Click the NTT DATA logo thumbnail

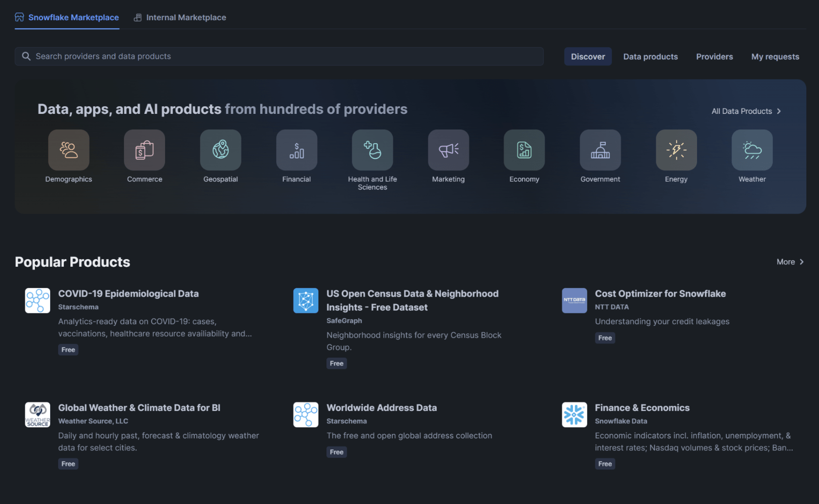[575, 301]
